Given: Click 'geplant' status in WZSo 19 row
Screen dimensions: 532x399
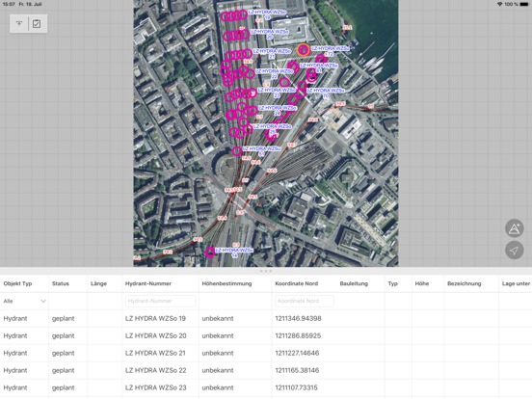Looking at the screenshot, I should tap(63, 319).
